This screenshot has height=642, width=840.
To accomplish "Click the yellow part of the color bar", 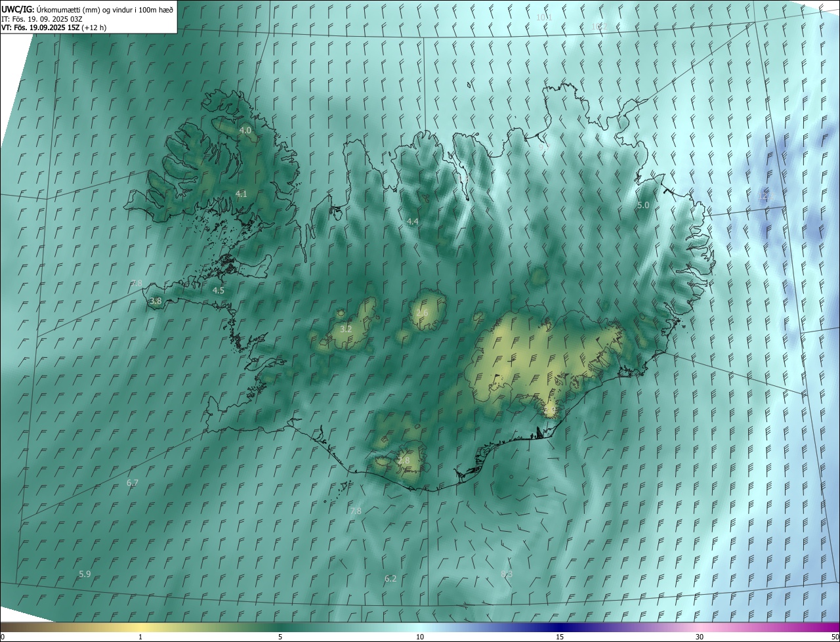I will 140,628.
